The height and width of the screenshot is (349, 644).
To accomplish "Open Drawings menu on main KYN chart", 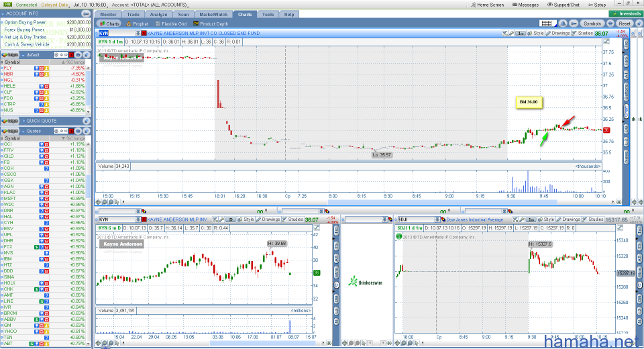I will coord(557,34).
